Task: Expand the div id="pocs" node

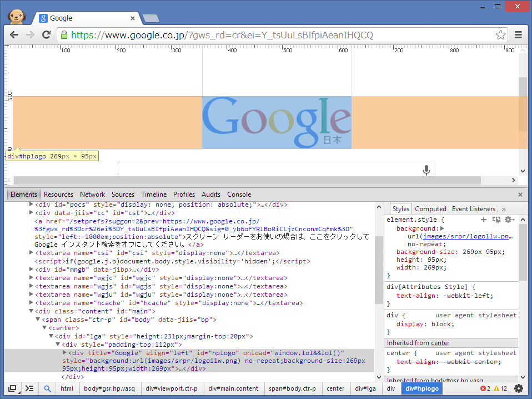Action: coord(31,204)
